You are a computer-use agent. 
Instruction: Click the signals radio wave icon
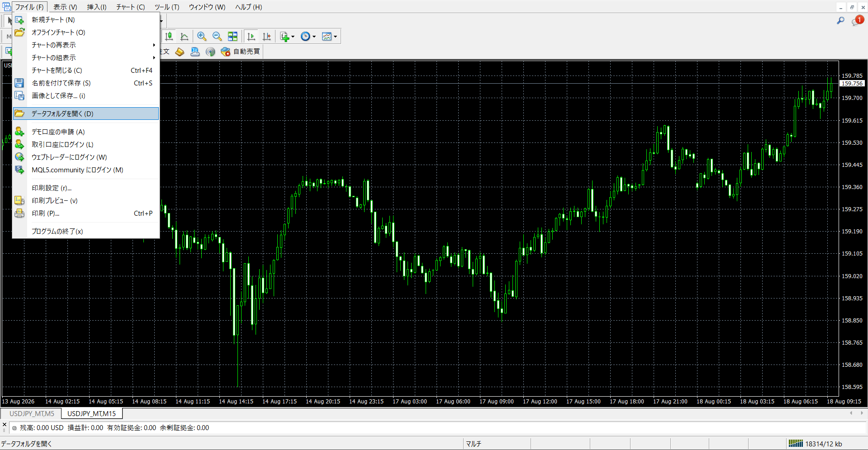coord(210,52)
